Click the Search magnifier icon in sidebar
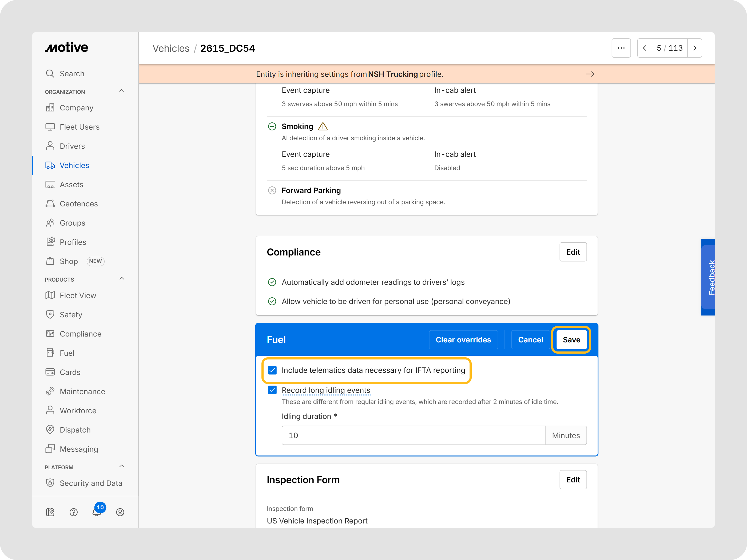This screenshot has width=747, height=560. [x=50, y=74]
